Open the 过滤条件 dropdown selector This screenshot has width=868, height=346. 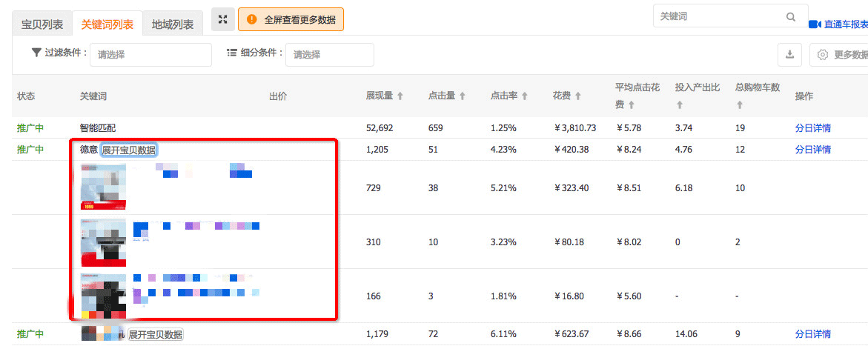[150, 55]
